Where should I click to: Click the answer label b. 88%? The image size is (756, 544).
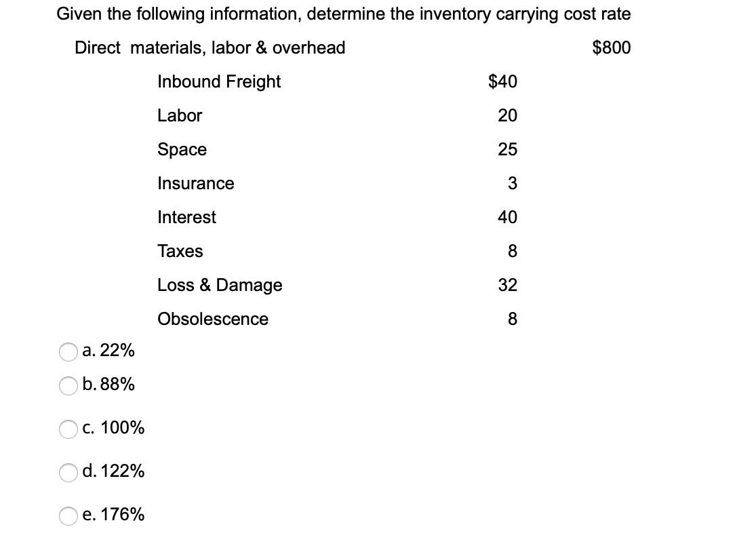coord(108,385)
